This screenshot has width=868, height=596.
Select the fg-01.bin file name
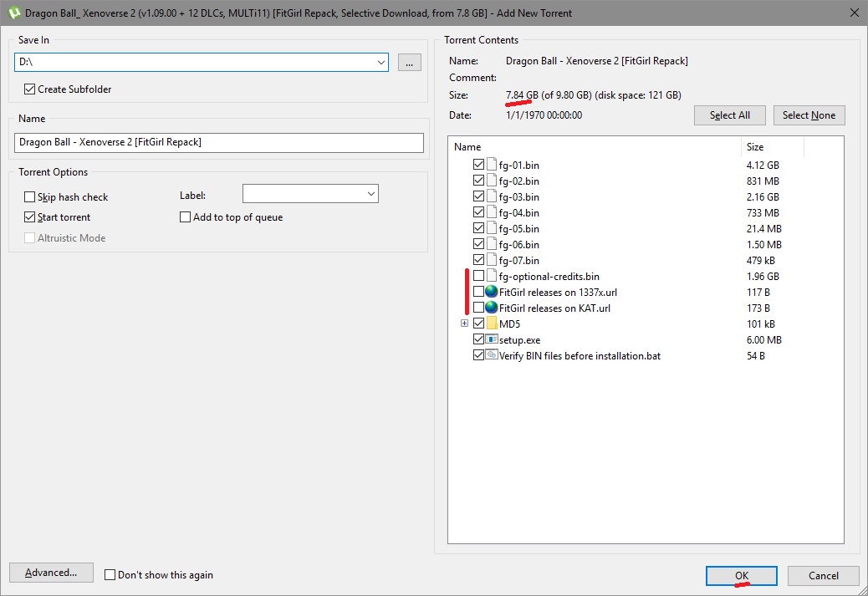coord(518,165)
